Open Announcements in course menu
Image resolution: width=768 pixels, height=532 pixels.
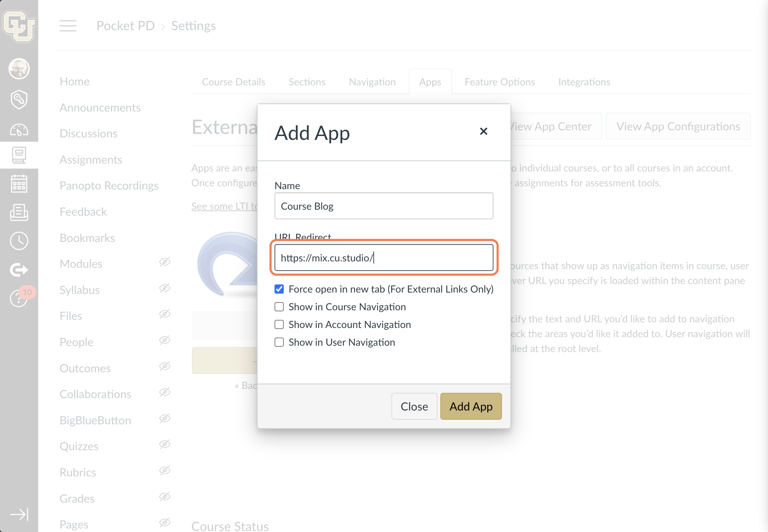tap(100, 108)
